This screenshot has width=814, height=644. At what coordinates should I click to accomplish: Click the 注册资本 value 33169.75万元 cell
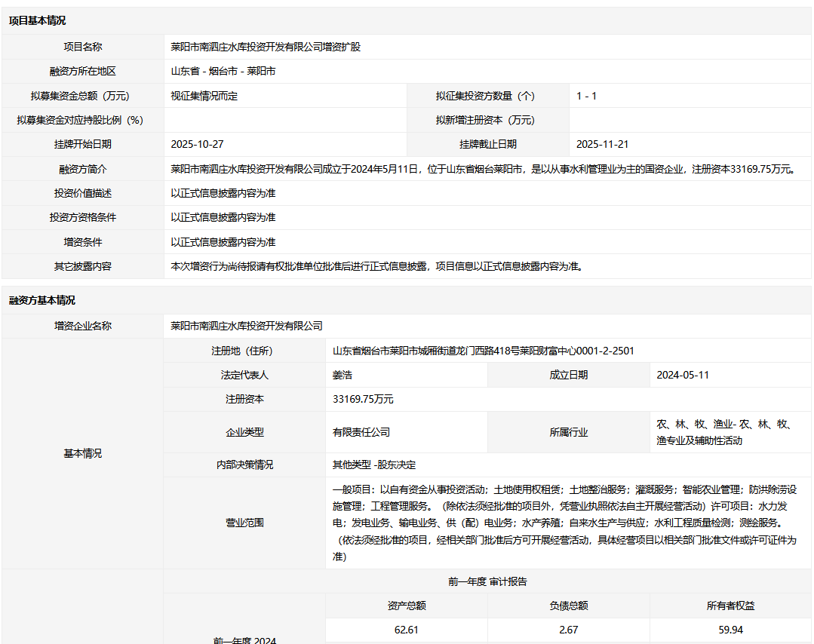tap(363, 399)
